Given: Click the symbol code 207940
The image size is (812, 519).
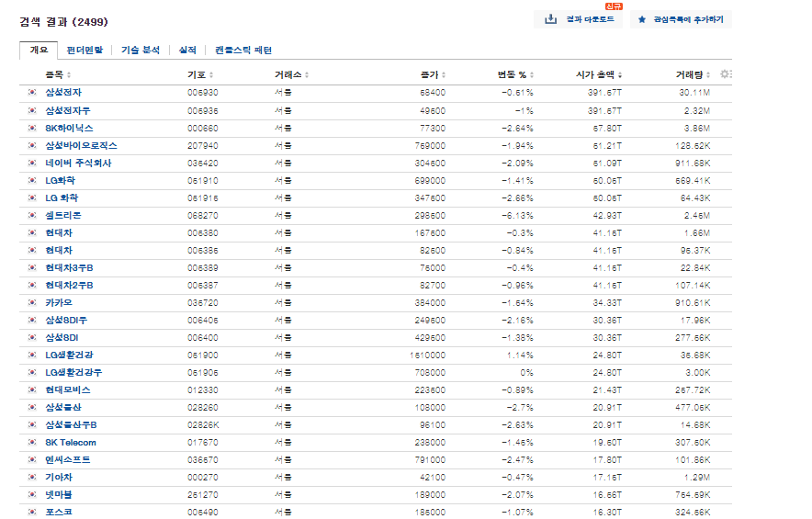Looking at the screenshot, I should (x=202, y=145).
